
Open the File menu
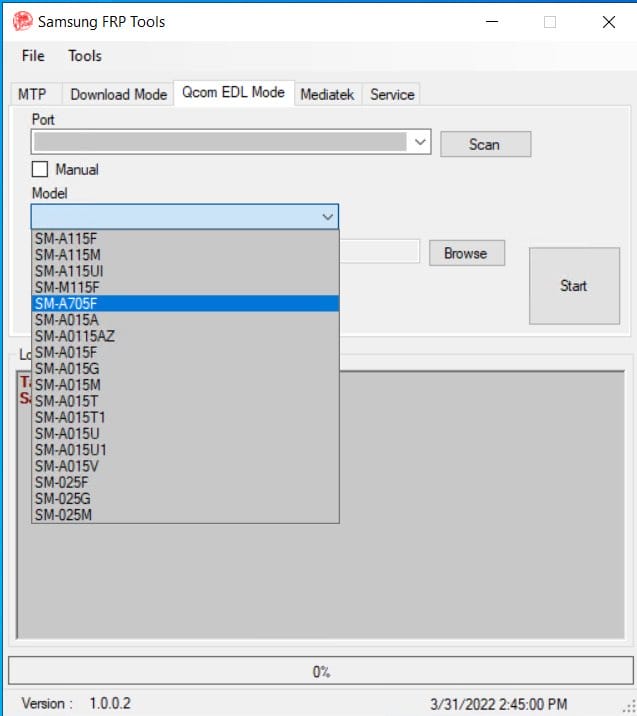(33, 56)
